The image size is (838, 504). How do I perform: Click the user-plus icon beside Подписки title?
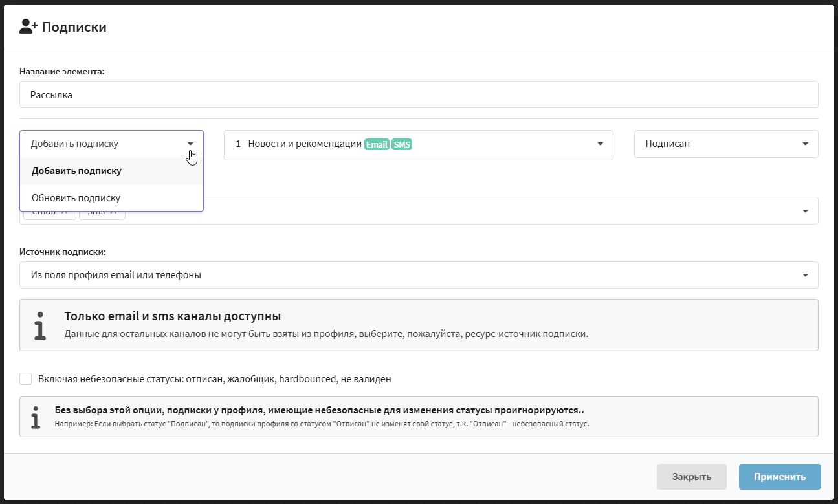pyautogui.click(x=28, y=27)
